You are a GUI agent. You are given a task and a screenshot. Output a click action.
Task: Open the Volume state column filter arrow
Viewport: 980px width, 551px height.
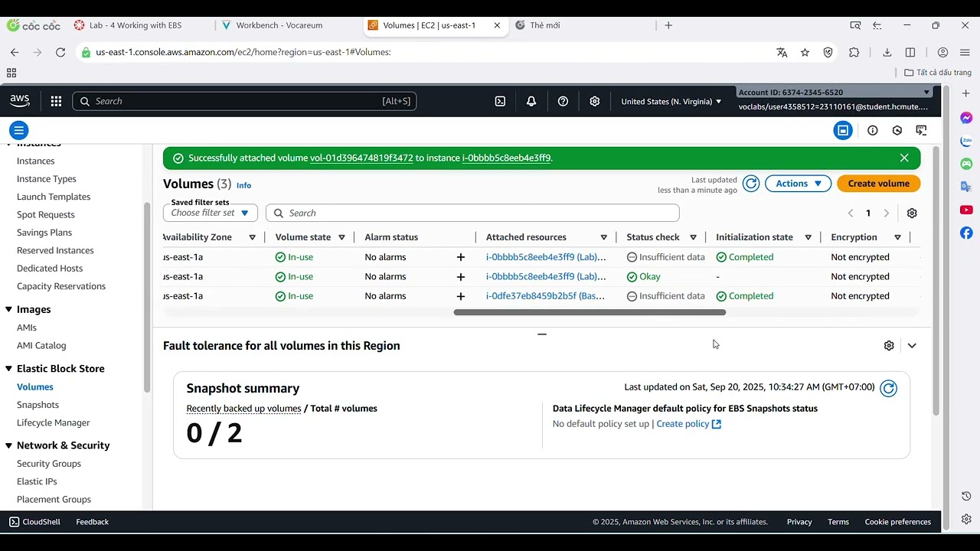pos(341,237)
